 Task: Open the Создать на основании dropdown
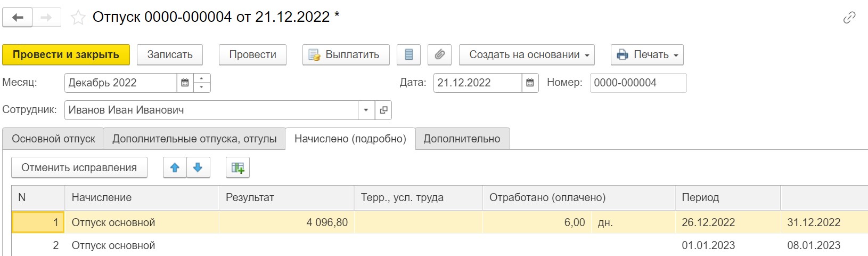(527, 54)
